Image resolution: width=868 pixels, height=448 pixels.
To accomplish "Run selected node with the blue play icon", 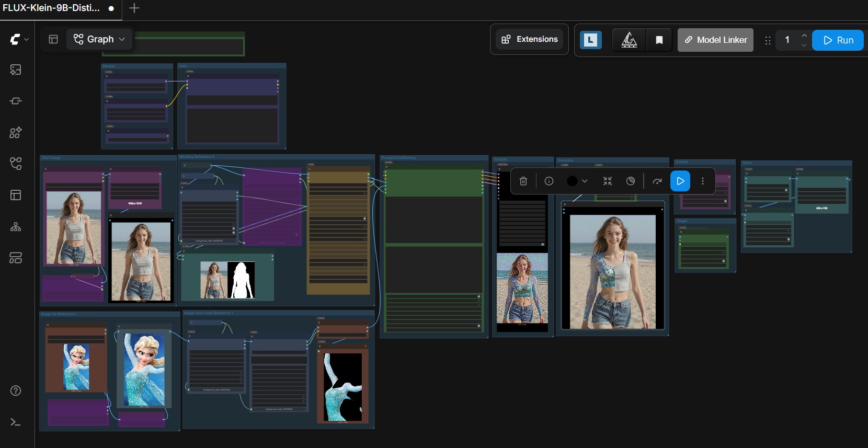I will pos(680,181).
